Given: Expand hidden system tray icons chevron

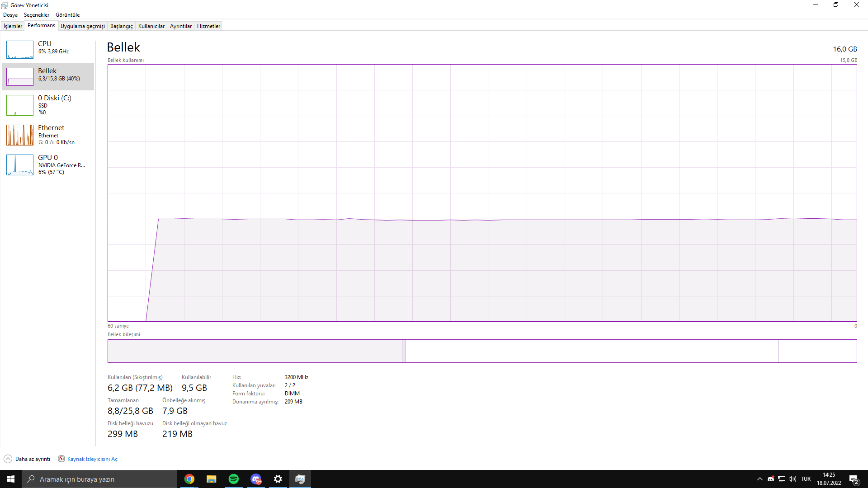Looking at the screenshot, I should [x=759, y=479].
